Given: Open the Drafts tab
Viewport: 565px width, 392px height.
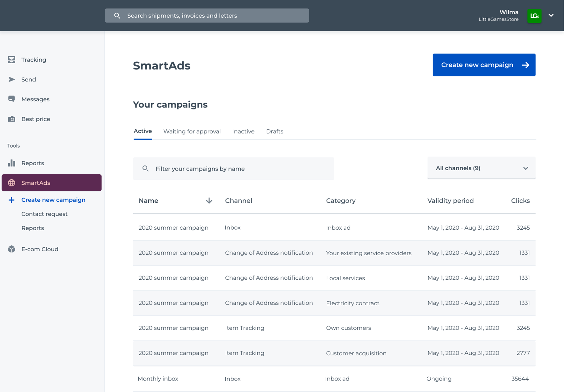Looking at the screenshot, I should coord(275,131).
